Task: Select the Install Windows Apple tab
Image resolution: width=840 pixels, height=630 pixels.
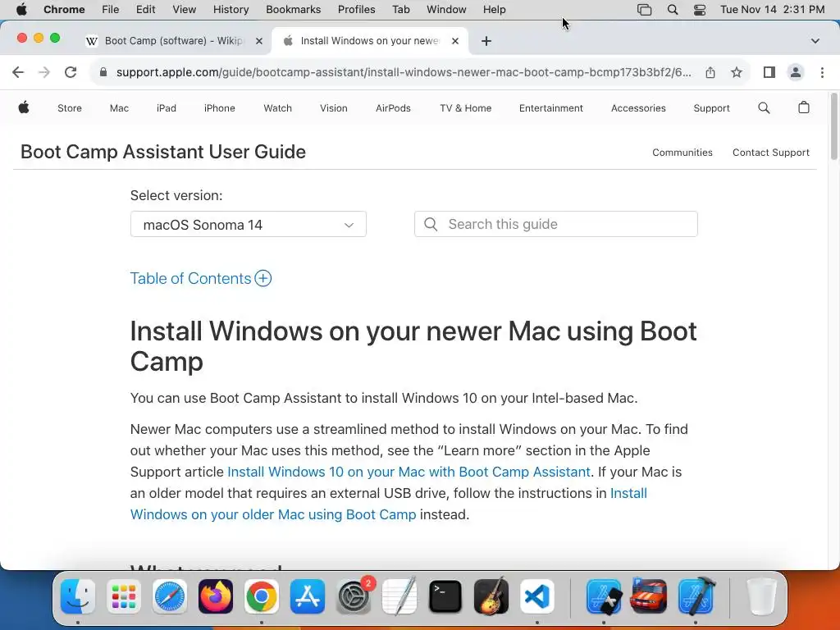Action: 370,41
